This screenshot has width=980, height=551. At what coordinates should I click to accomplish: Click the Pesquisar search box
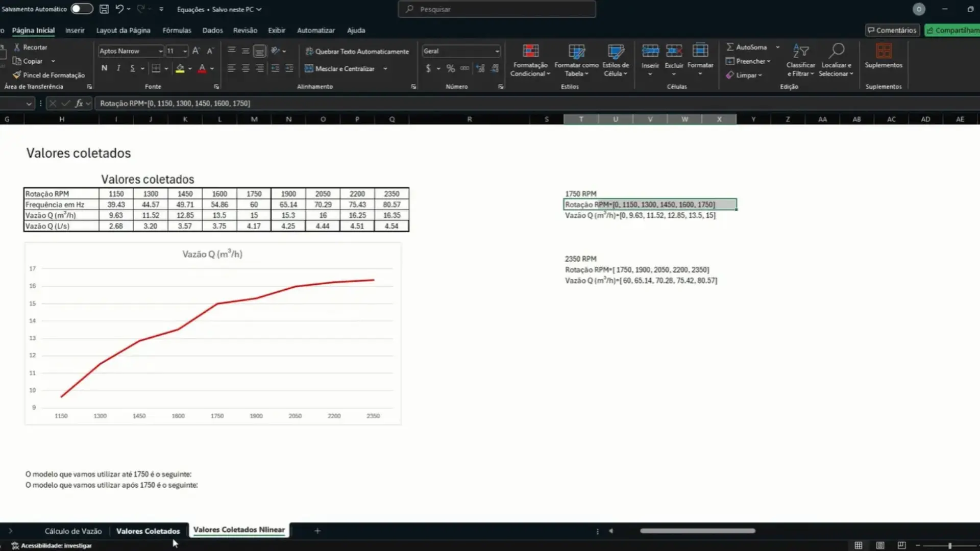pos(497,9)
